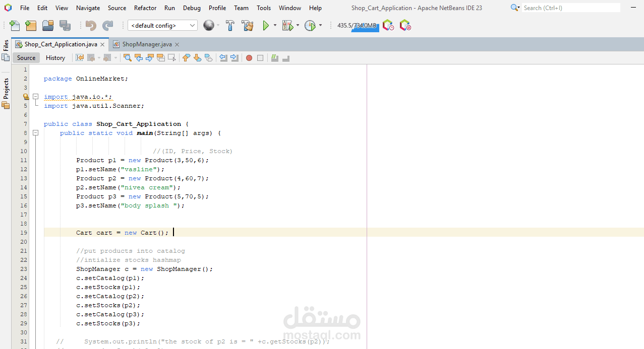Run the project with green play icon
The width and height of the screenshot is (644, 349).
266,26
